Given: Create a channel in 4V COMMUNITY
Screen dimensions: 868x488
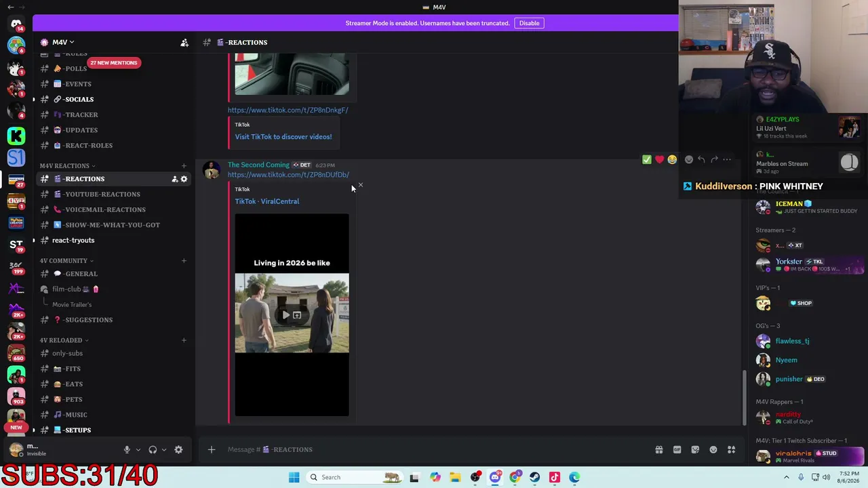Looking at the screenshot, I should pos(184,261).
